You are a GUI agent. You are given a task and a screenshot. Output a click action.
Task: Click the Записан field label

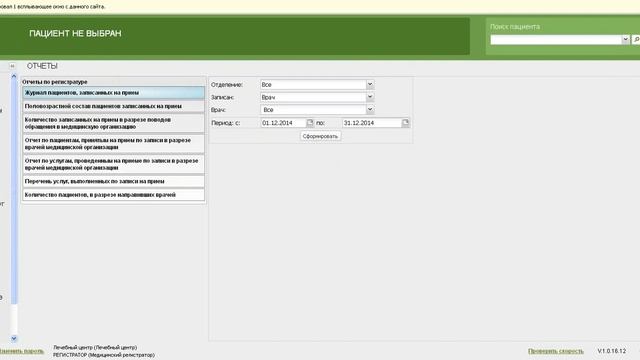click(222, 97)
